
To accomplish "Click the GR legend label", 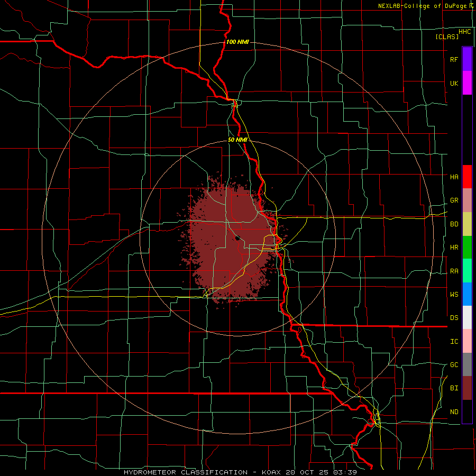I will click(x=454, y=200).
